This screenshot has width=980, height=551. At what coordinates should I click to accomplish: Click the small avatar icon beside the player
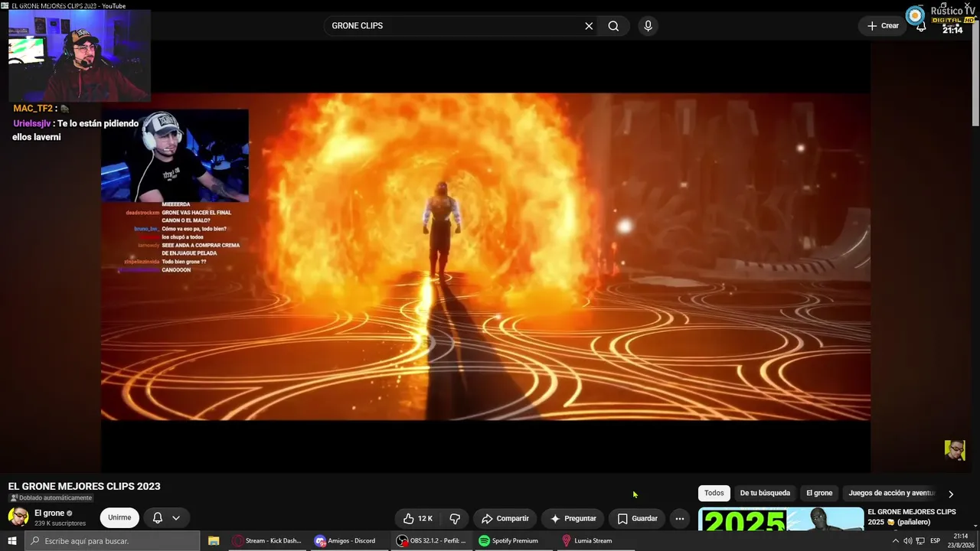[955, 450]
